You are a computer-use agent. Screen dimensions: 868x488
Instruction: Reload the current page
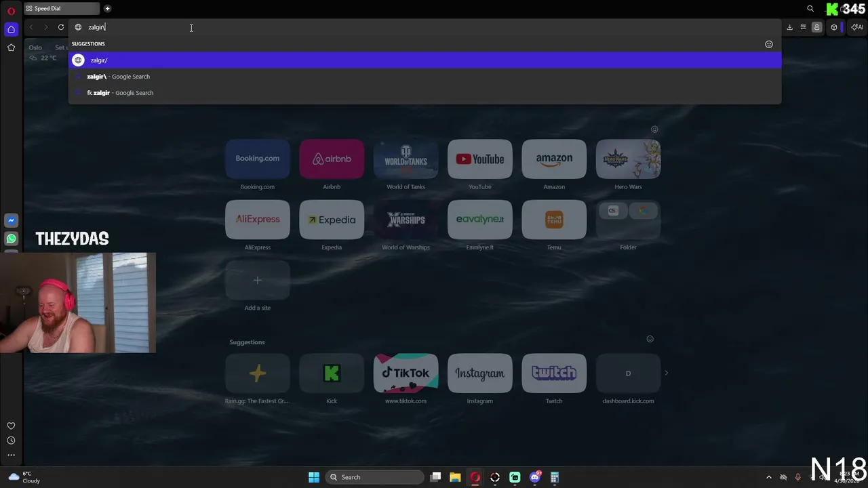click(61, 27)
